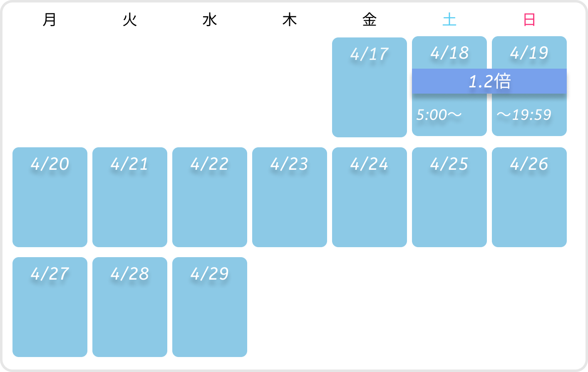Click the 〜19:59 end time label
This screenshot has height=372, width=588.
(524, 115)
